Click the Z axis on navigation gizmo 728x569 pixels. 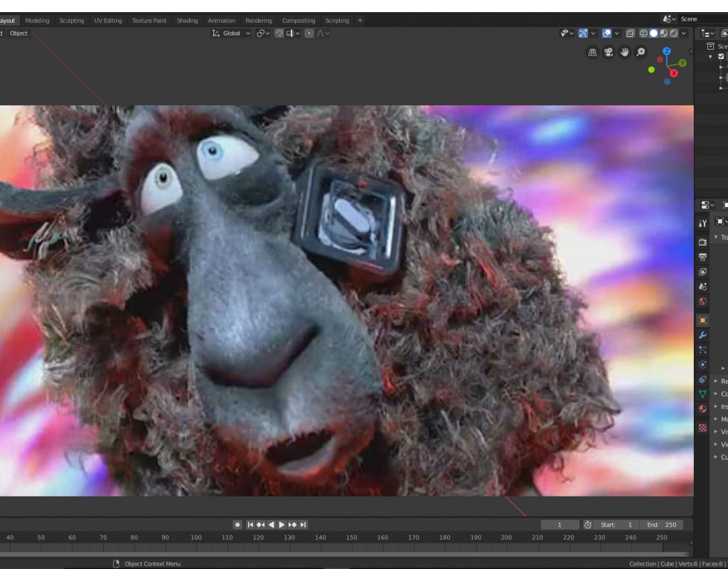point(667,51)
